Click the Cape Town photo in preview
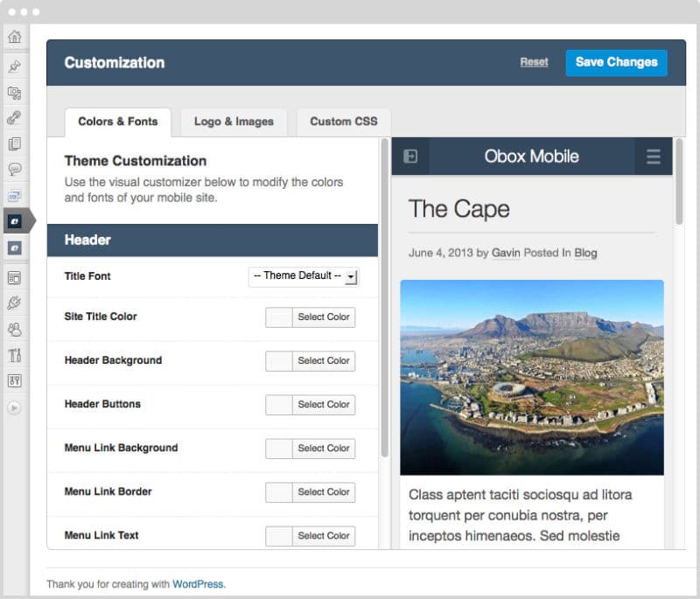 click(532, 378)
